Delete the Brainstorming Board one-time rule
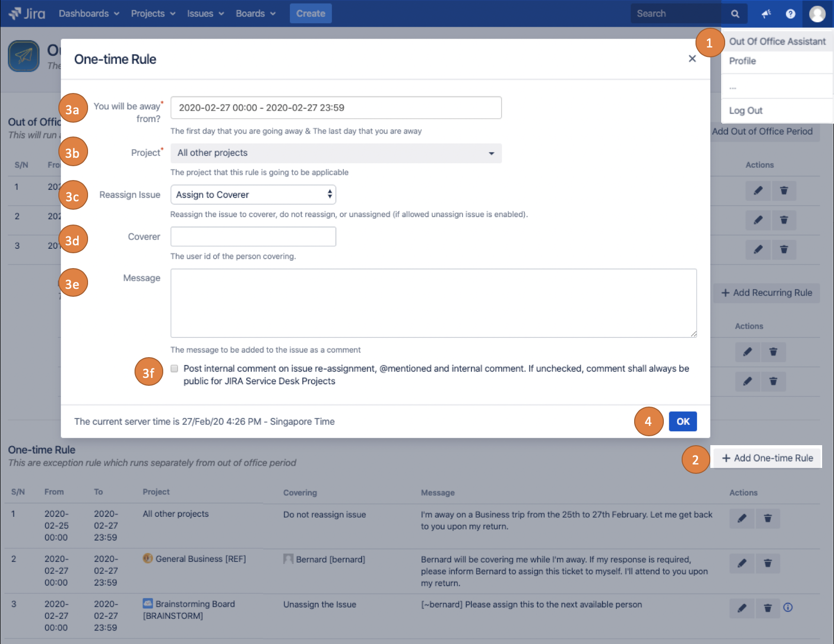Screen dimensions: 834x644 (x=768, y=608)
